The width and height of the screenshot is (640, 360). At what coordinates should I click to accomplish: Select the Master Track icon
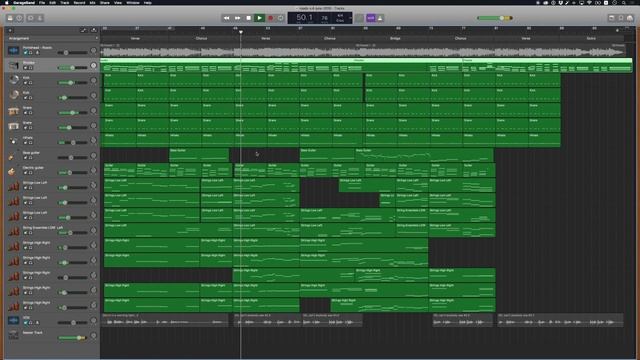click(x=13, y=335)
